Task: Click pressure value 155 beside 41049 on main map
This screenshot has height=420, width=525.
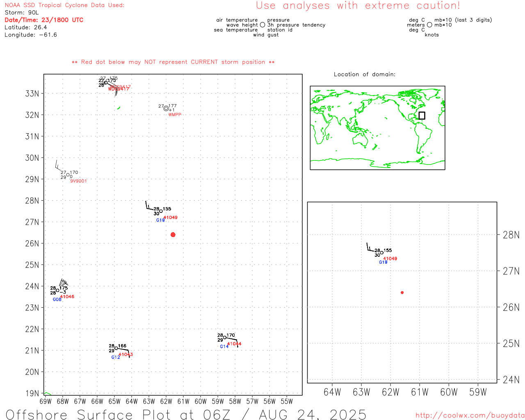Action: point(167,209)
